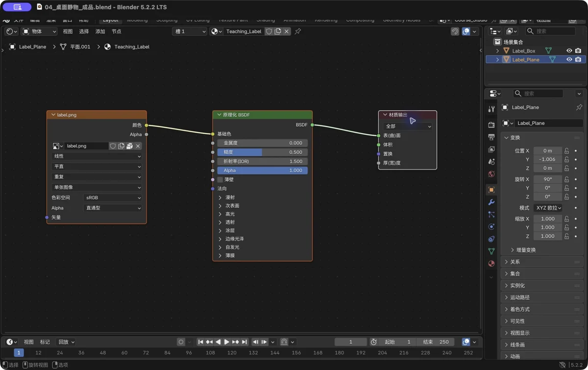Image resolution: width=588 pixels, height=370 pixels.
Task: Jump to the last frame
Action: tap(245, 342)
